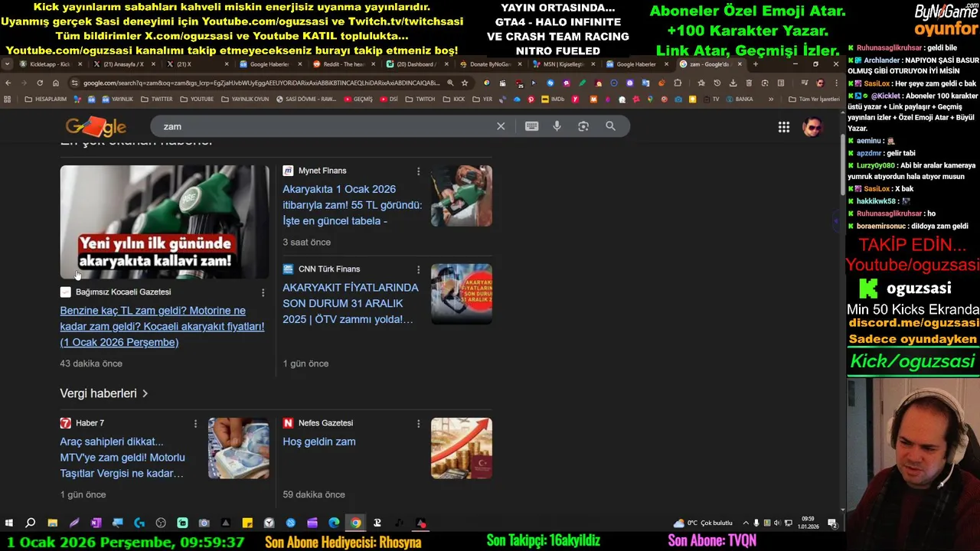Screen dimensions: 980x551
Task: Open Microsoft Edge from the taskbar
Action: pyautogui.click(x=334, y=523)
